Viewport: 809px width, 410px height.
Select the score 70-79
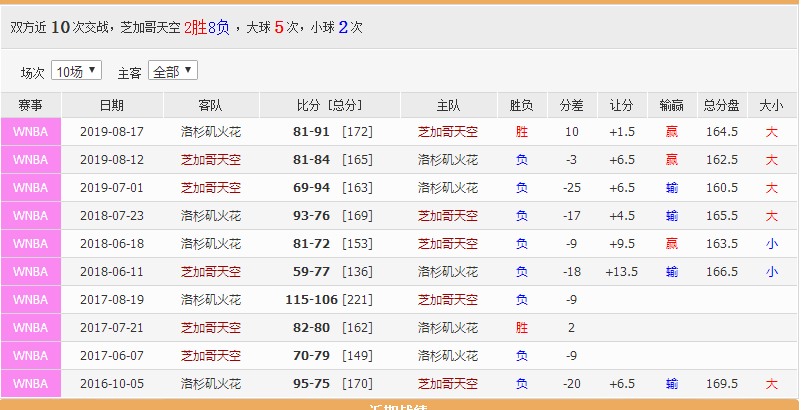click(311, 355)
